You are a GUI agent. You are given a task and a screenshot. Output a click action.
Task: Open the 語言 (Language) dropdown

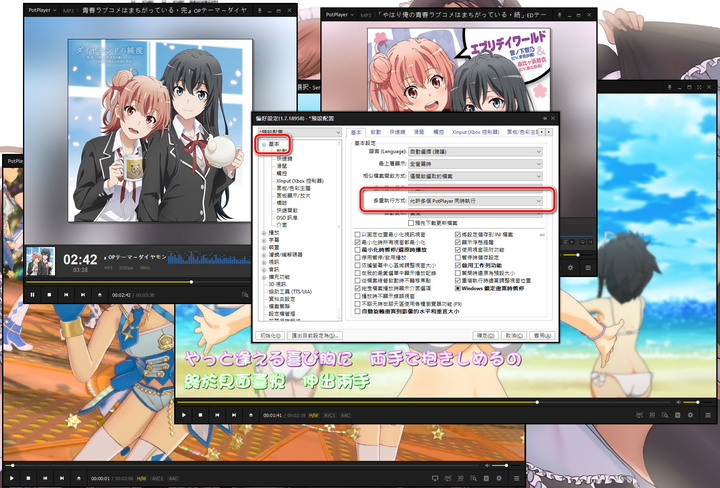tap(475, 151)
